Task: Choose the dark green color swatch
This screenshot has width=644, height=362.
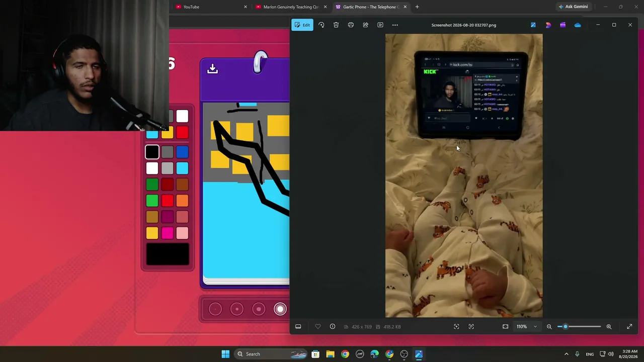Action: pyautogui.click(x=152, y=185)
